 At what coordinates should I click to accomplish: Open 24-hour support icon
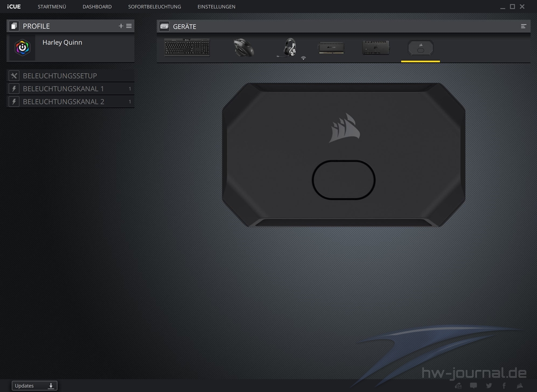458,386
